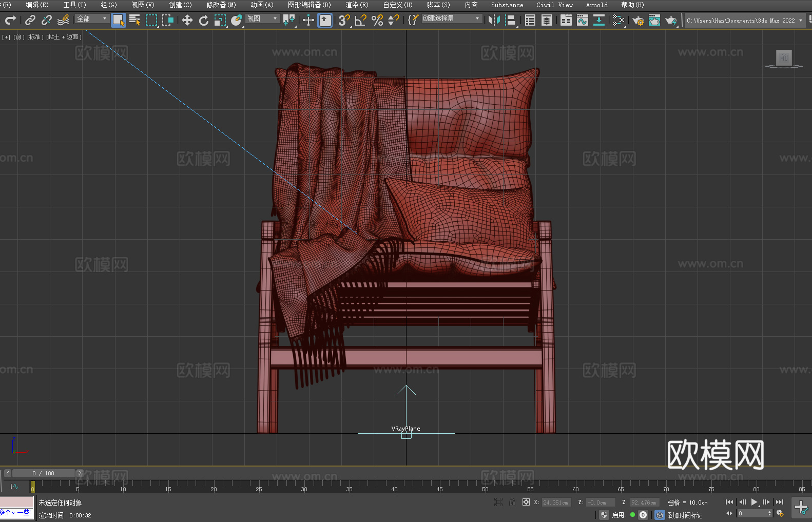The height and width of the screenshot is (522, 812).
Task: Click the X coordinate field 24.351cm
Action: (x=556, y=502)
